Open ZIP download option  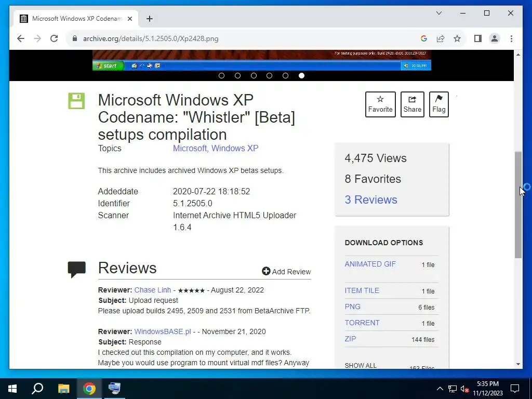tap(351, 339)
